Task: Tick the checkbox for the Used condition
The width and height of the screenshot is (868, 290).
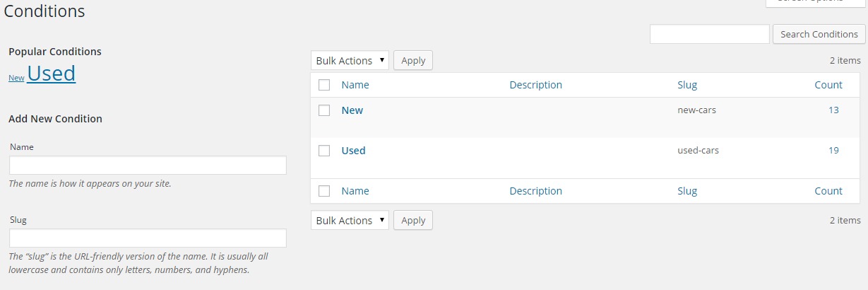Action: click(324, 151)
